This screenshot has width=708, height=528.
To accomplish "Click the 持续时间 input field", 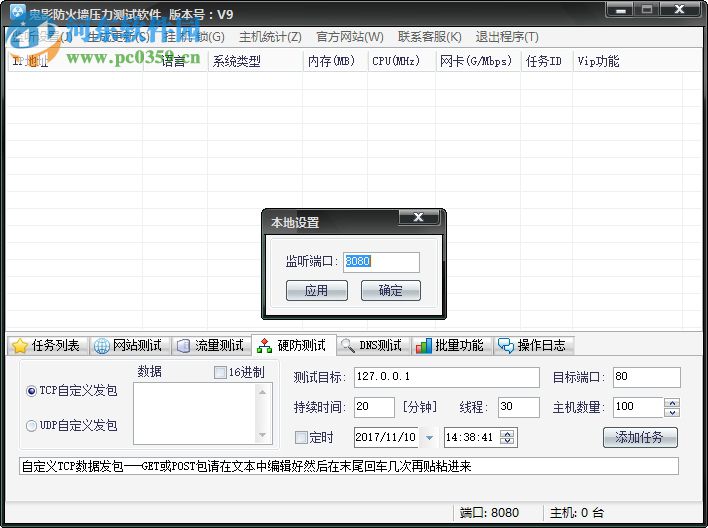I will coord(374,407).
